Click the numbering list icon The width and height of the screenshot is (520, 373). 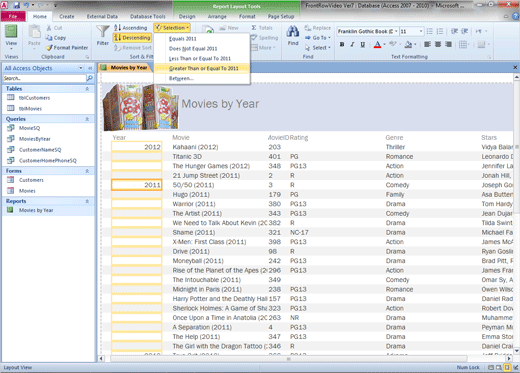pos(440,31)
